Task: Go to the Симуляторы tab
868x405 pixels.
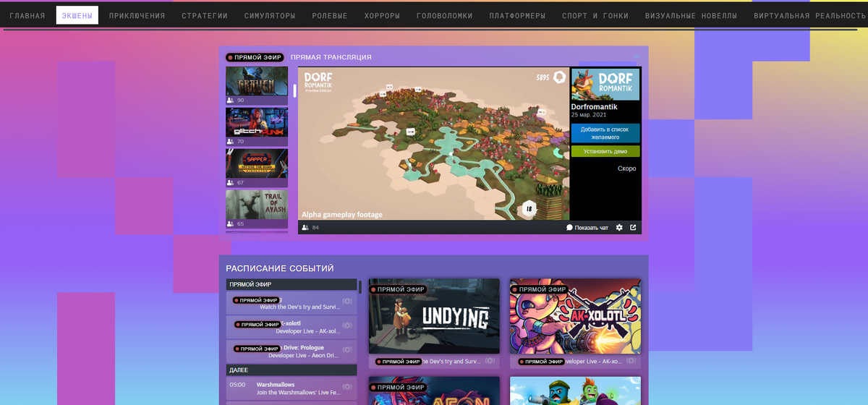Action: pyautogui.click(x=270, y=15)
